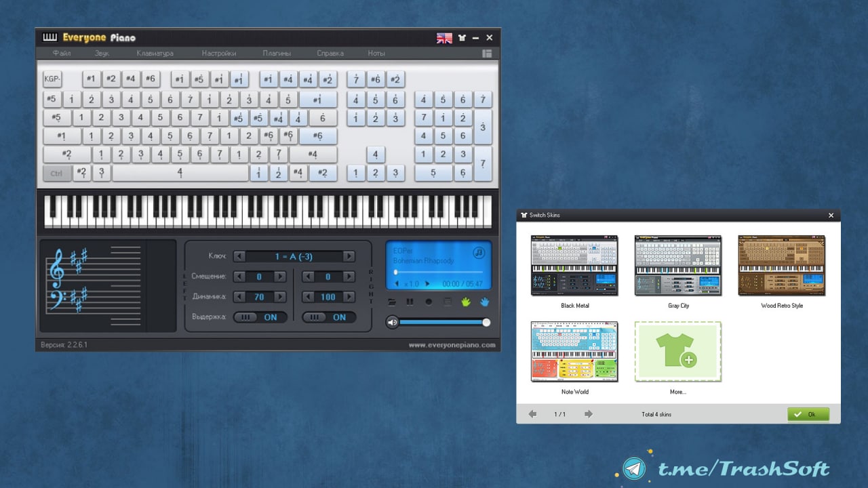
Task: Click the song progress slider handle
Action: click(396, 272)
